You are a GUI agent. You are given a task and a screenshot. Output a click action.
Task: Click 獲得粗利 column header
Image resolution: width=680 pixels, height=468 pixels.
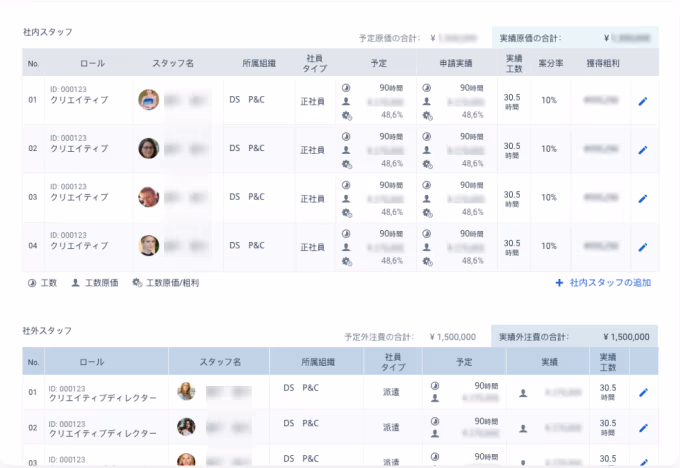603,63
